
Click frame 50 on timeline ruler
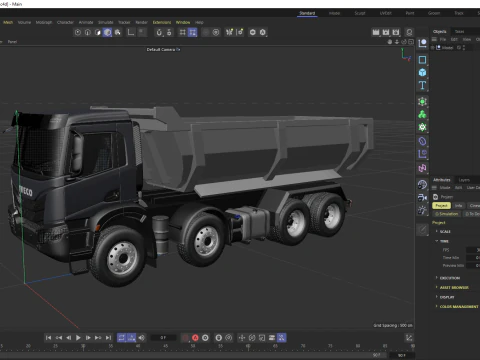point(193,346)
